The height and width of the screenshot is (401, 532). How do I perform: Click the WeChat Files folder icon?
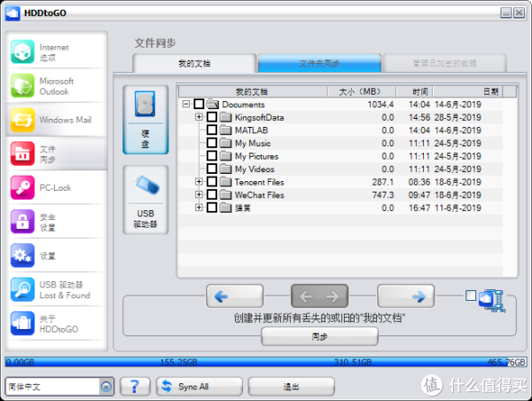(225, 194)
